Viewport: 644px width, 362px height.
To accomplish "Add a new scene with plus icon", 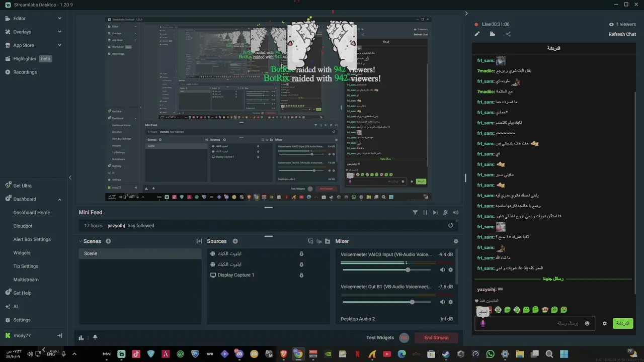I will [108, 241].
